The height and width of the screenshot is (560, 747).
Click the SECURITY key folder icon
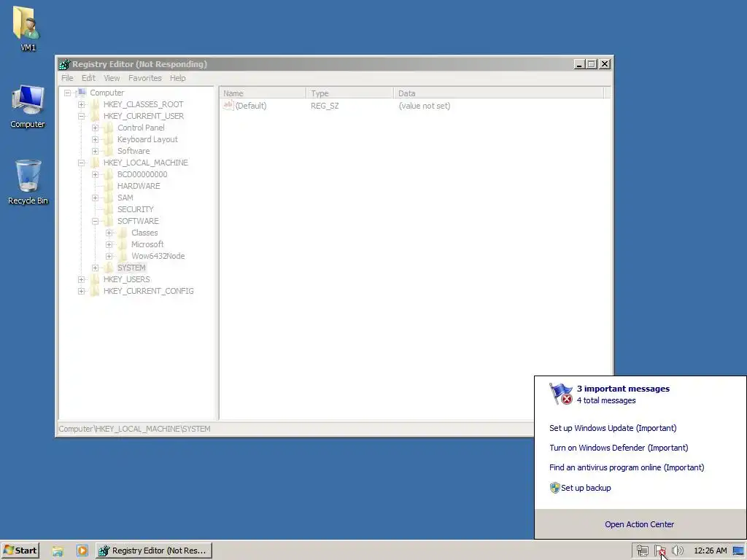click(x=109, y=209)
